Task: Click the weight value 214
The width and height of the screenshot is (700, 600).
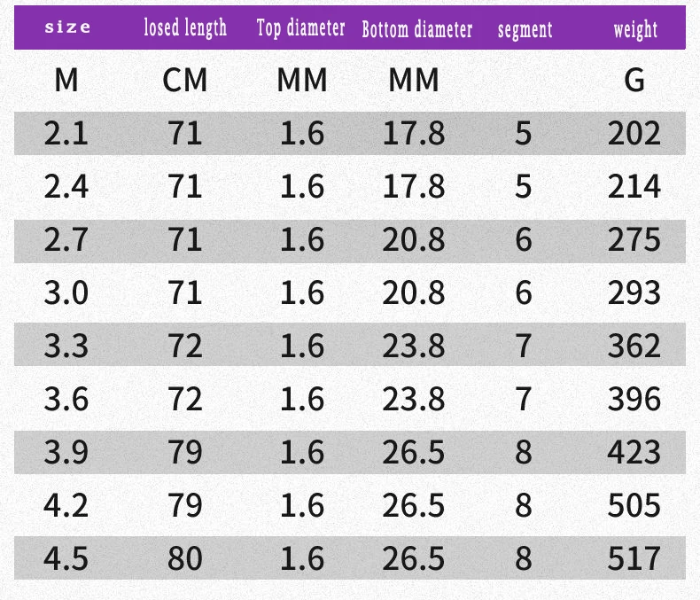Action: click(634, 186)
